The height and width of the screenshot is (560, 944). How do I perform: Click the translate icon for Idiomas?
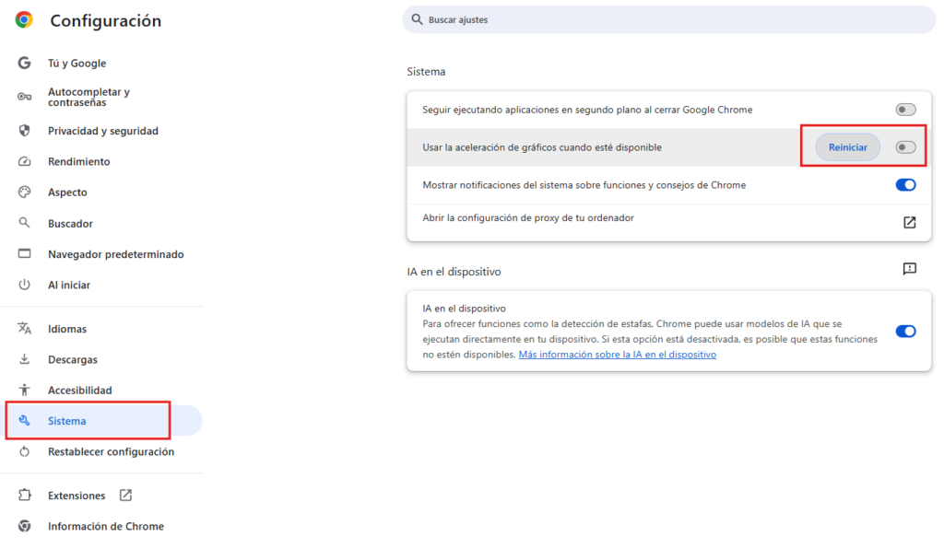tap(24, 329)
